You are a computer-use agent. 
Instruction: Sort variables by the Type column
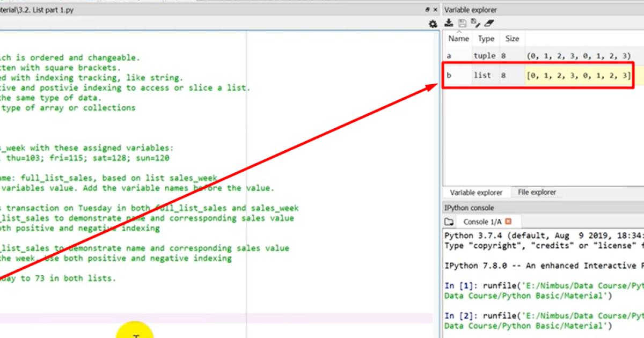[486, 38]
